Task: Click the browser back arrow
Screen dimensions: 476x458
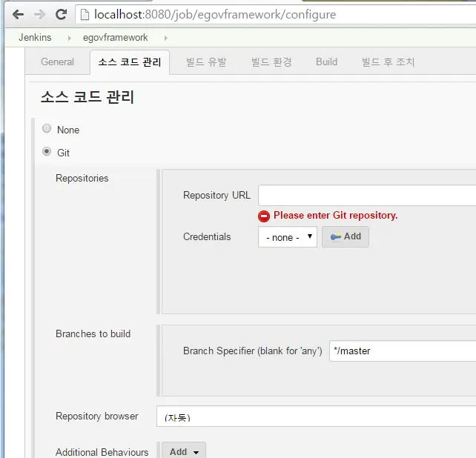Action: [19, 14]
